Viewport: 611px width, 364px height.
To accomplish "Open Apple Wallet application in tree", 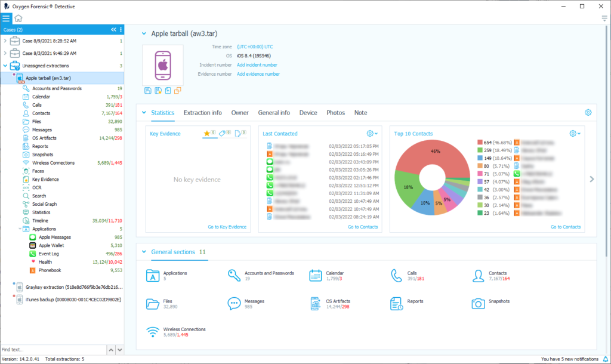I will [x=51, y=245].
